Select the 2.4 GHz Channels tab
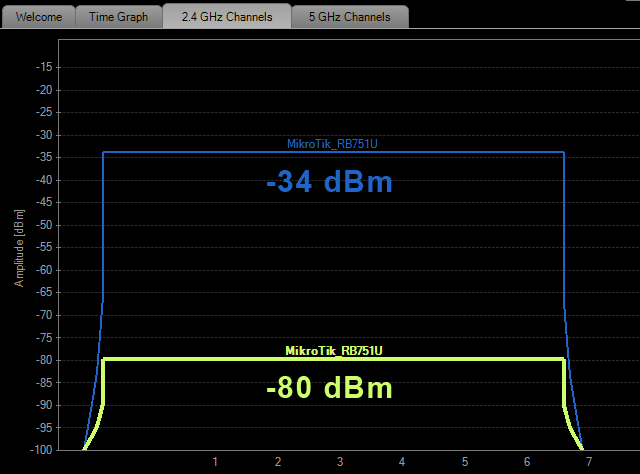This screenshot has height=474, width=640. tap(227, 17)
